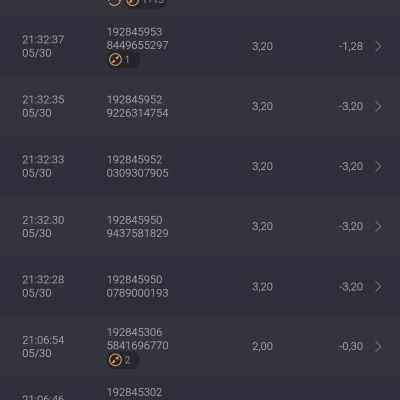Click the badge icon labeled 1
Viewport: 400px width, 400px height.
click(115, 60)
